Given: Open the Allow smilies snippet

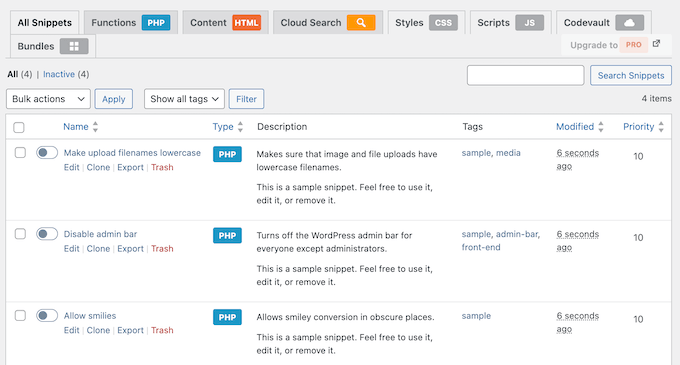Looking at the screenshot, I should 90,316.
